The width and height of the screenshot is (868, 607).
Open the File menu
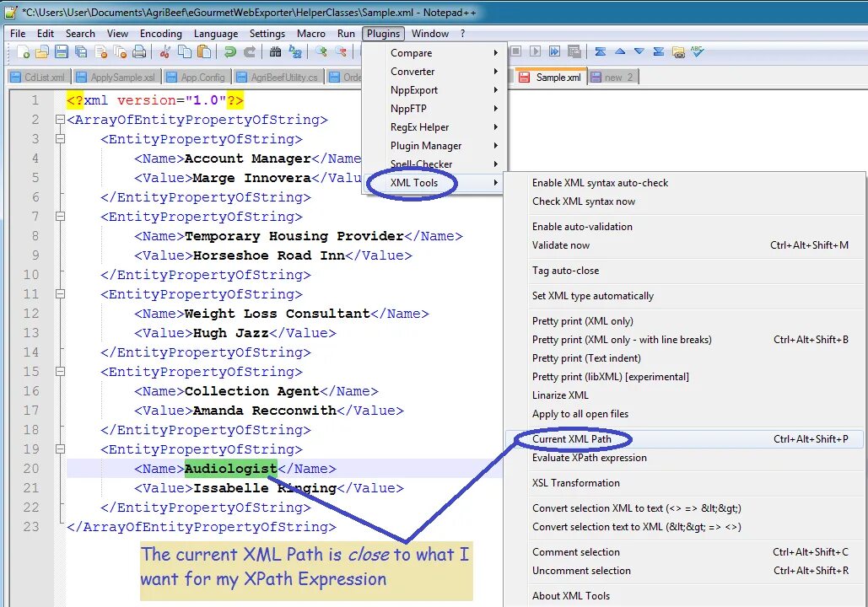click(18, 34)
